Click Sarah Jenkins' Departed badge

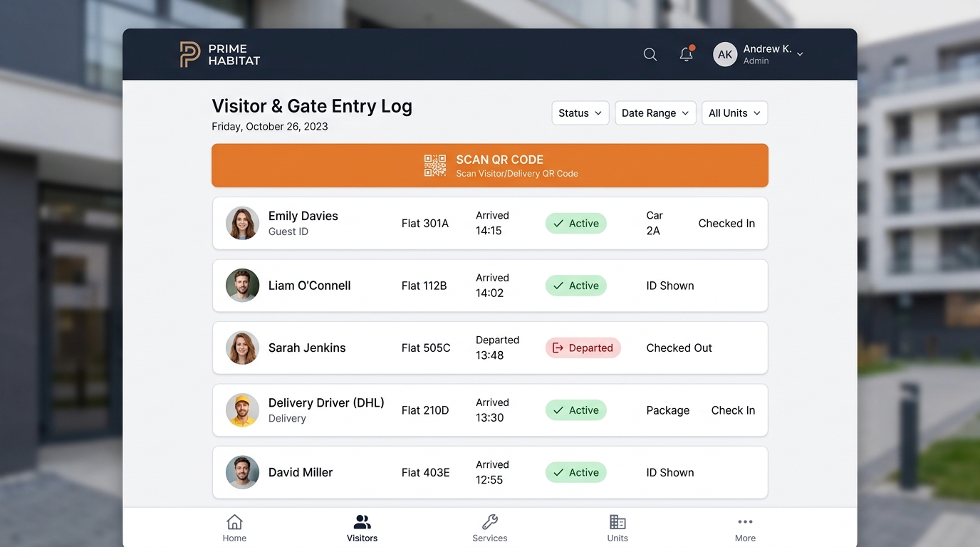pos(583,348)
